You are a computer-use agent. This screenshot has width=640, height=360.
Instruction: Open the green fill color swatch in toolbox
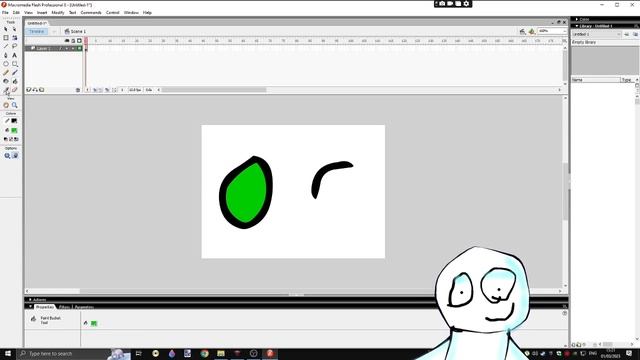14,130
